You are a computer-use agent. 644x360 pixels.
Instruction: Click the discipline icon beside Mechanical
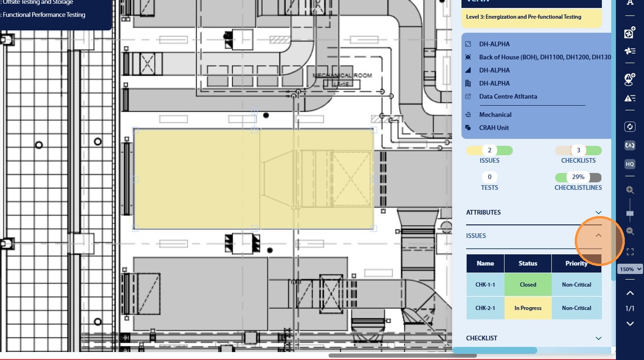(468, 115)
